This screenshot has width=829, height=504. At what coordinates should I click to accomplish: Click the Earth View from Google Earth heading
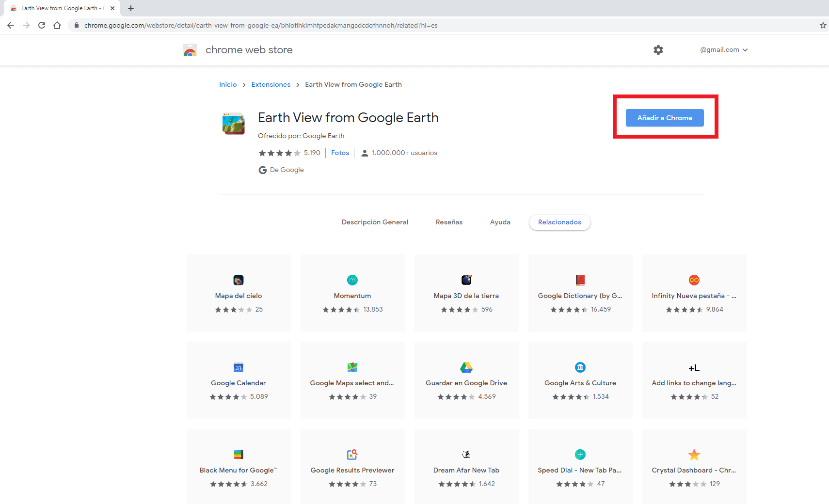pyautogui.click(x=348, y=118)
